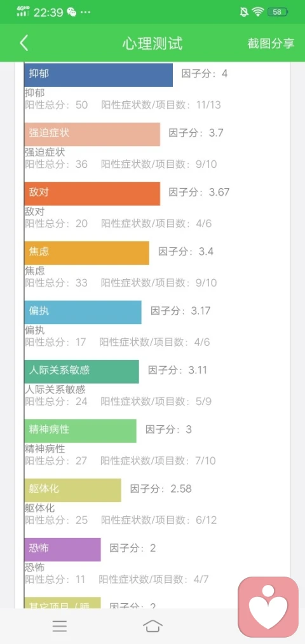Tap 截图分享 to share screenshot
This screenshot has height=644, width=305.
pos(271,43)
